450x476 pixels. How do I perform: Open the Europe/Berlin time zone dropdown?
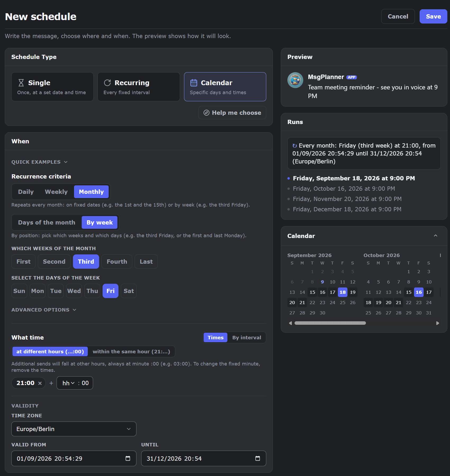[x=74, y=429]
